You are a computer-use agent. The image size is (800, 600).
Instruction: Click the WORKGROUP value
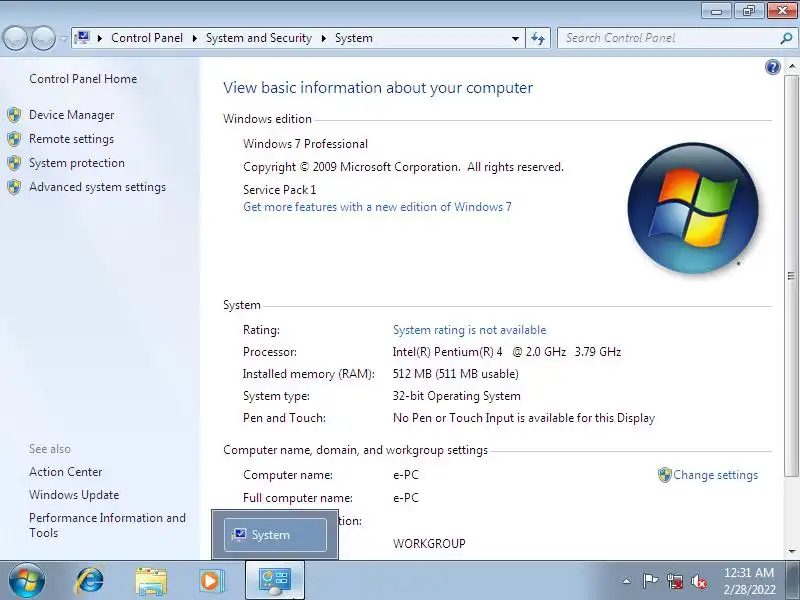(x=429, y=543)
